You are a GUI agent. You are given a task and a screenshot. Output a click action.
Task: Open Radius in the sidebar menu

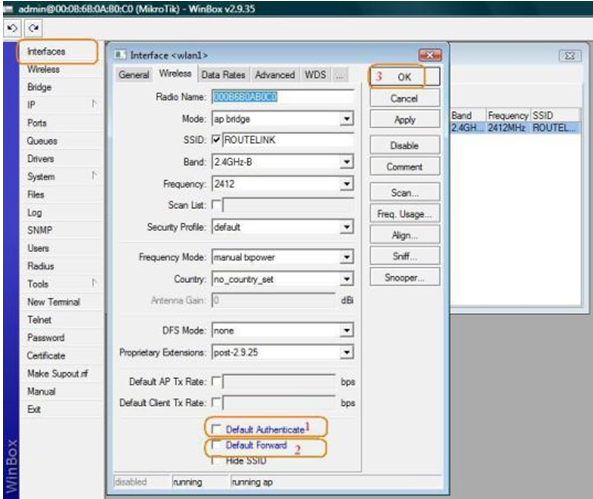coord(40,266)
